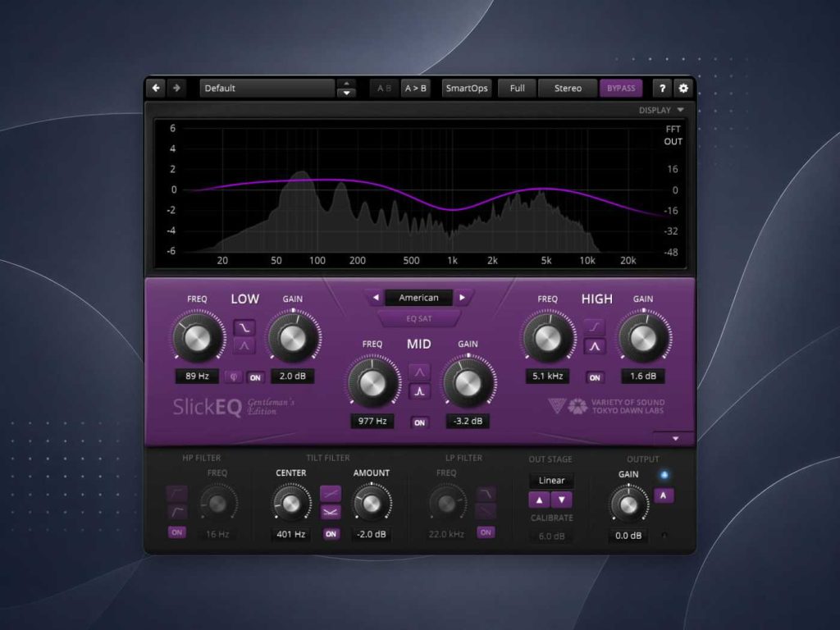This screenshot has width=840, height=630.
Task: Click the 5.1 kHz value field
Action: 547,376
